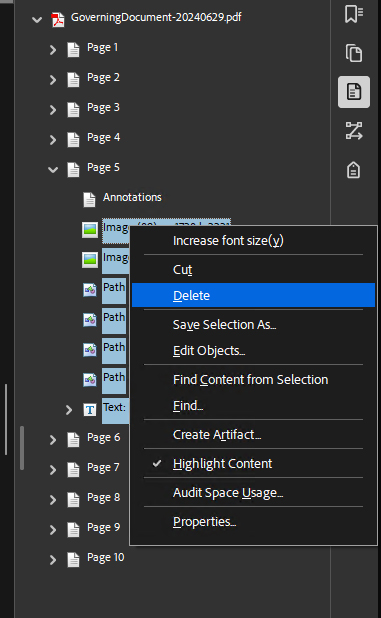Select the Content panel icon
The width and height of the screenshot is (381, 618).
[x=354, y=92]
